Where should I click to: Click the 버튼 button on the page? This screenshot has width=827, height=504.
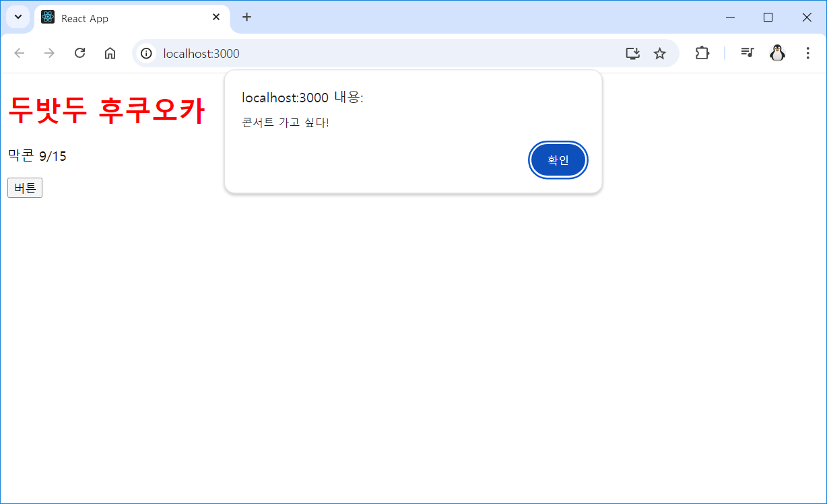[x=25, y=188]
